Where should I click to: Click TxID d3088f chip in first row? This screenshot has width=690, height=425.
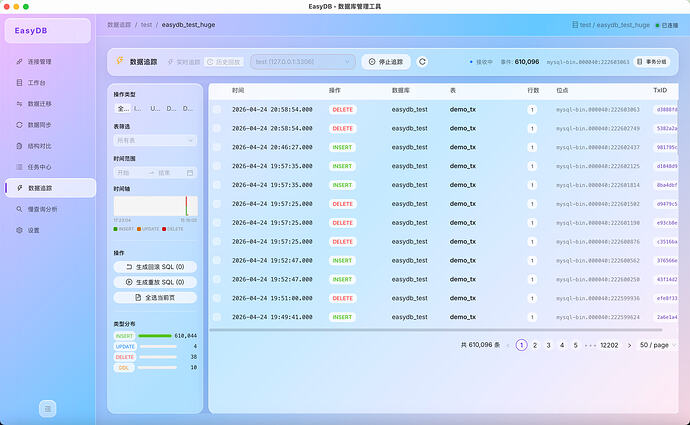666,110
